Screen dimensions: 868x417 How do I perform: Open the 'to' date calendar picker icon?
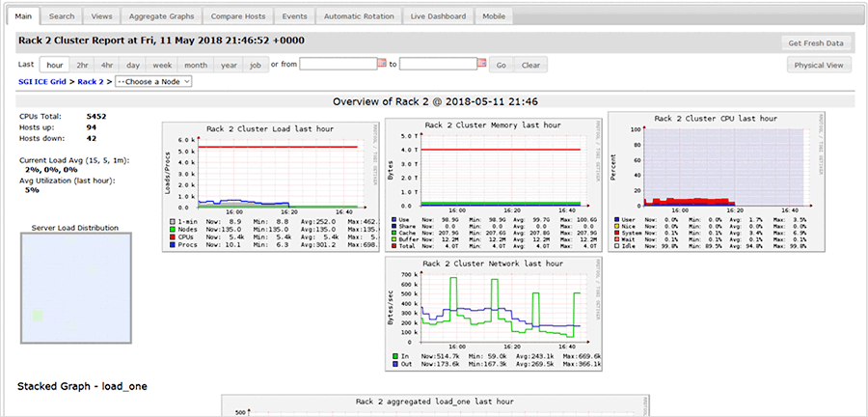tap(482, 65)
